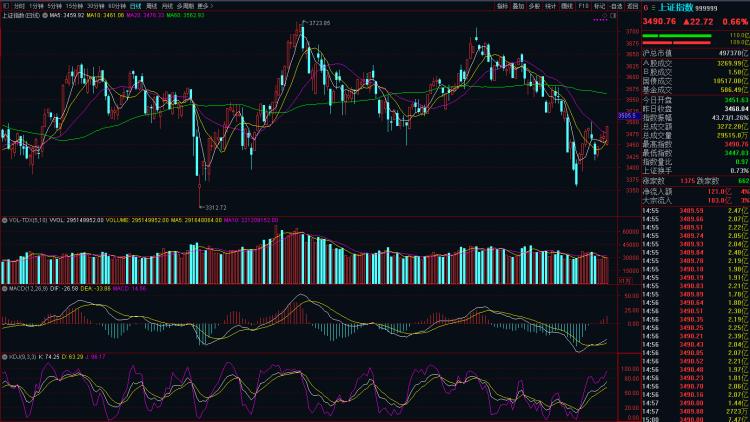Image resolution: width=750 pixels, height=422 pixels.
Task: Select the 月线 monthly period
Action: coord(168,6)
